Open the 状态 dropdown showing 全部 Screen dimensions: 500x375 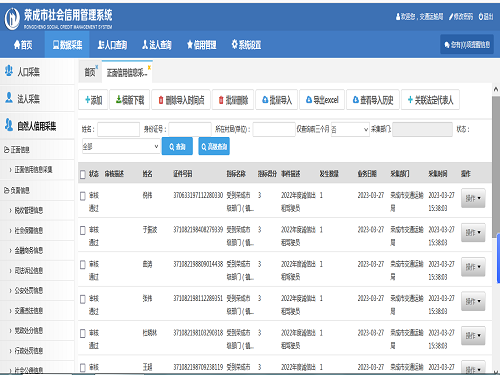point(121,146)
